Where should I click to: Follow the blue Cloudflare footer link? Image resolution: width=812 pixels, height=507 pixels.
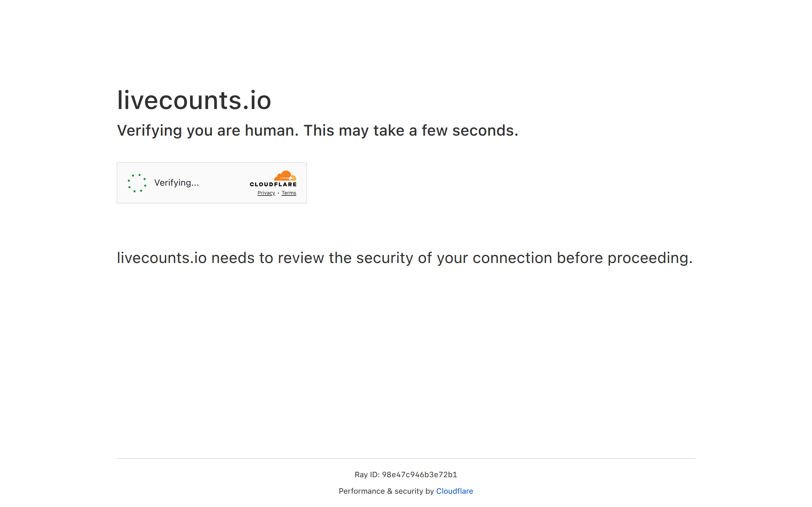[x=454, y=491]
